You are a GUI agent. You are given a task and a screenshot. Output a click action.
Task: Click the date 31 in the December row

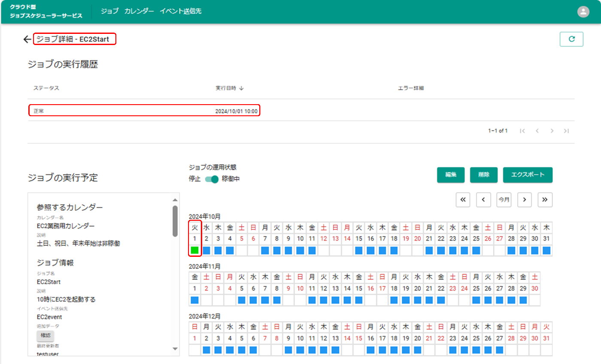point(546,338)
